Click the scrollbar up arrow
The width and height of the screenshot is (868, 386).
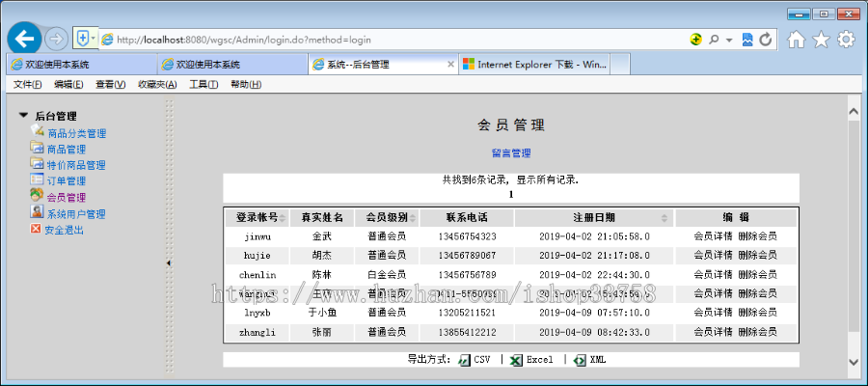pos(854,112)
